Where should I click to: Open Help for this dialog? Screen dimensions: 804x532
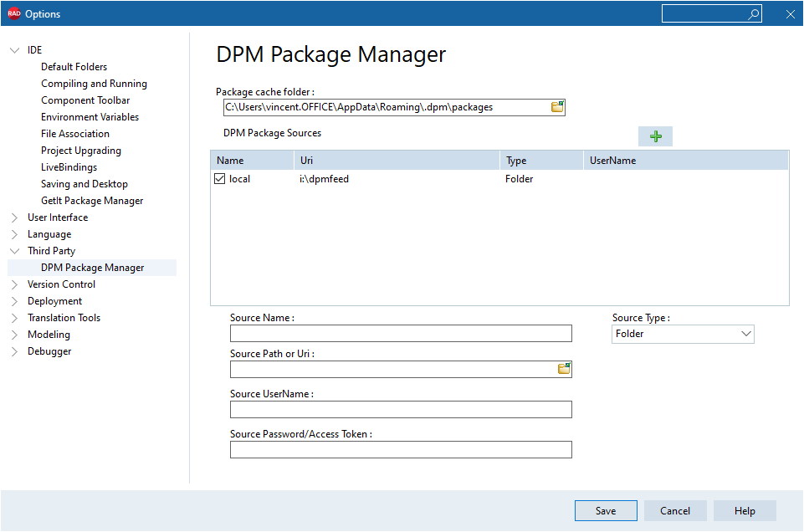click(x=745, y=511)
